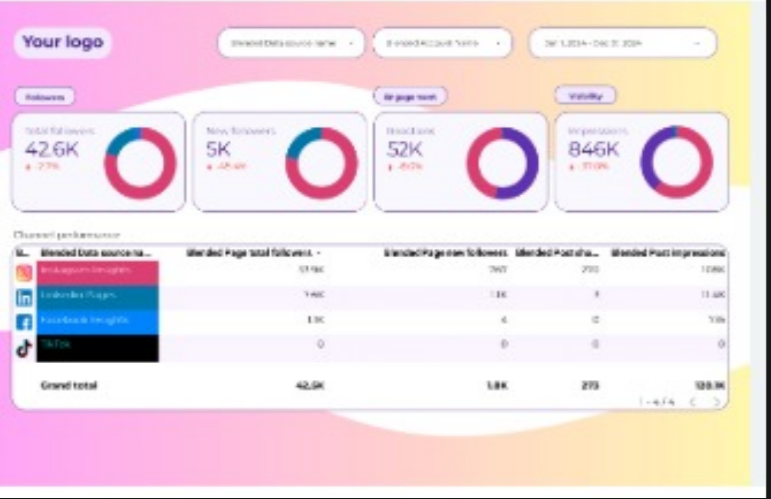
Task: Open the Blended Data source name dropdown
Action: pos(291,43)
